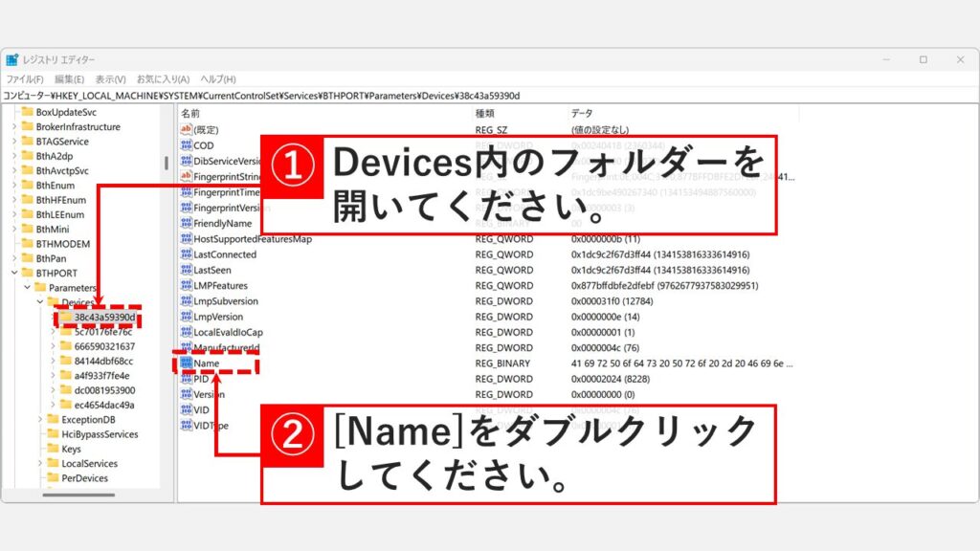Select the Name REG_BINARY value icon

pos(185,363)
